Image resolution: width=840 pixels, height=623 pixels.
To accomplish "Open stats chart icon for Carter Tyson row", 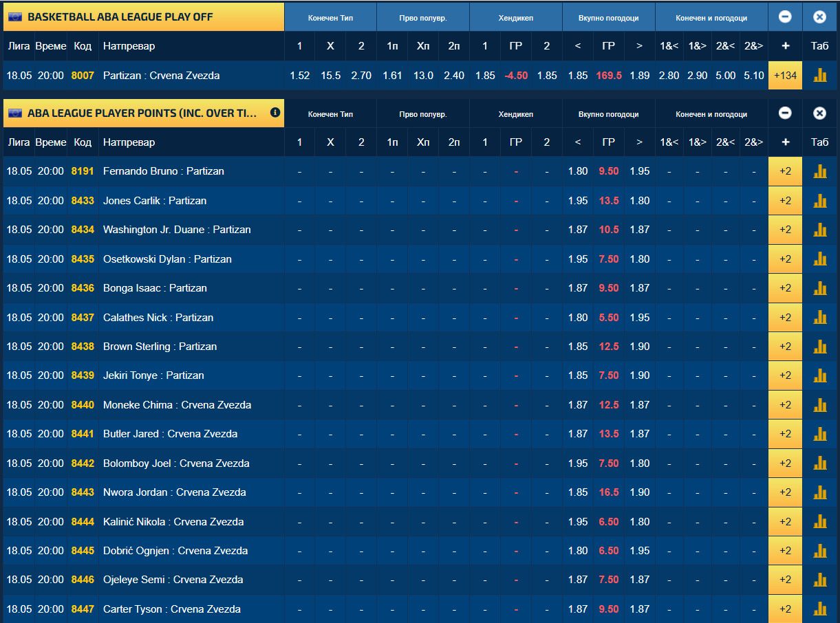I will [x=820, y=609].
